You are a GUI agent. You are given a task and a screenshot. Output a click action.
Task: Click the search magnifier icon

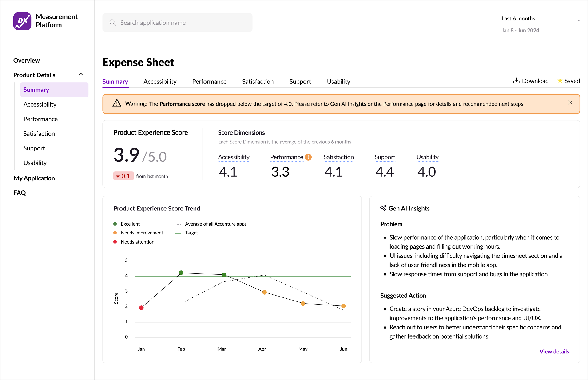112,22
